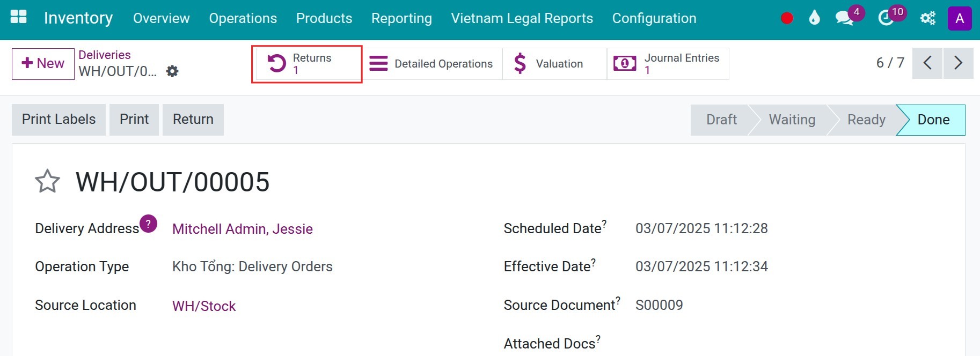Screen dimensions: 980x356
Task: Open the conversations messages icon
Action: (x=844, y=18)
